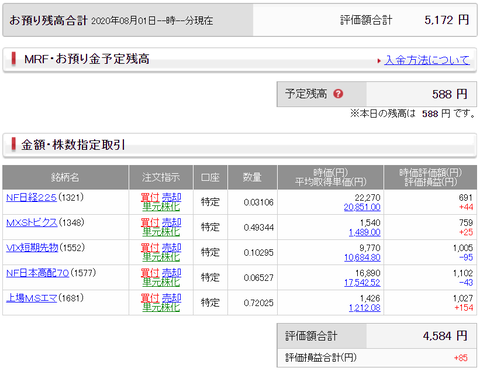Open the 入金方法について link
Screen dimensions: 480x371
[427, 60]
